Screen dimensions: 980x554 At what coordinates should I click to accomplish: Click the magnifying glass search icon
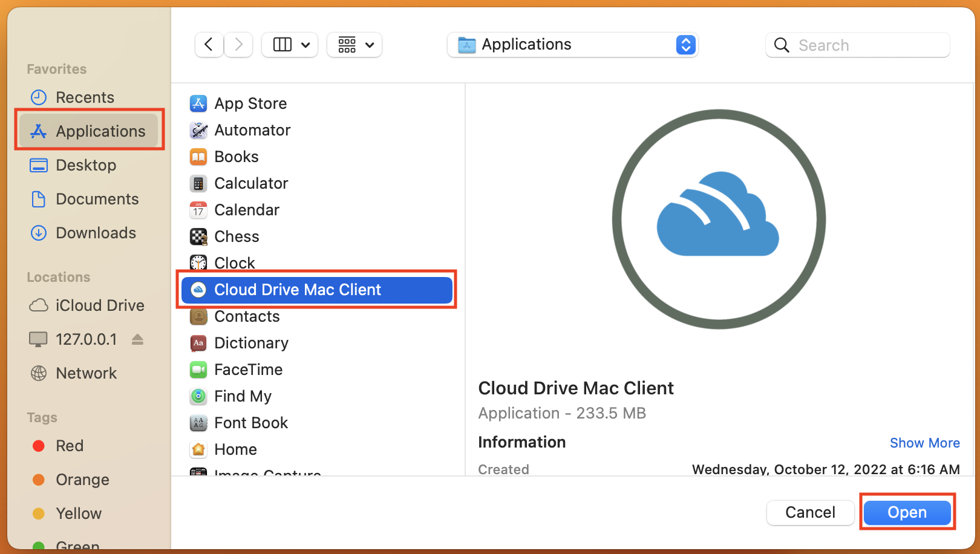pos(782,45)
